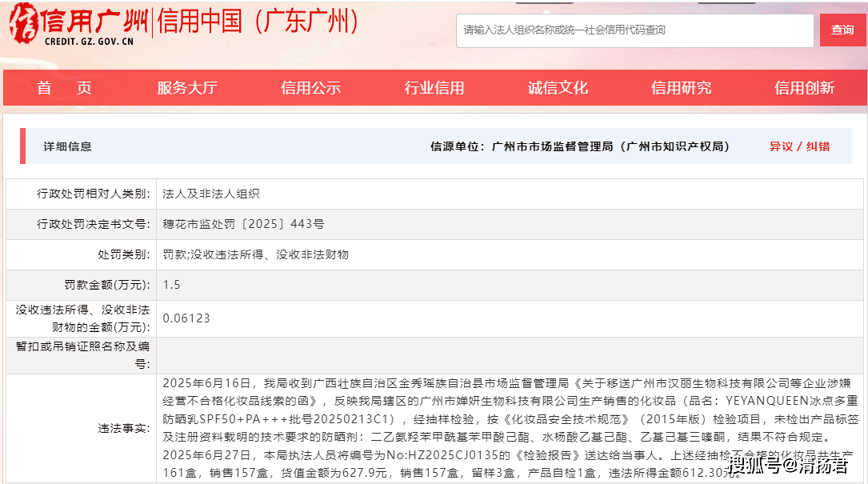
Task: Select the 信用创新 navigation item
Action: point(804,88)
